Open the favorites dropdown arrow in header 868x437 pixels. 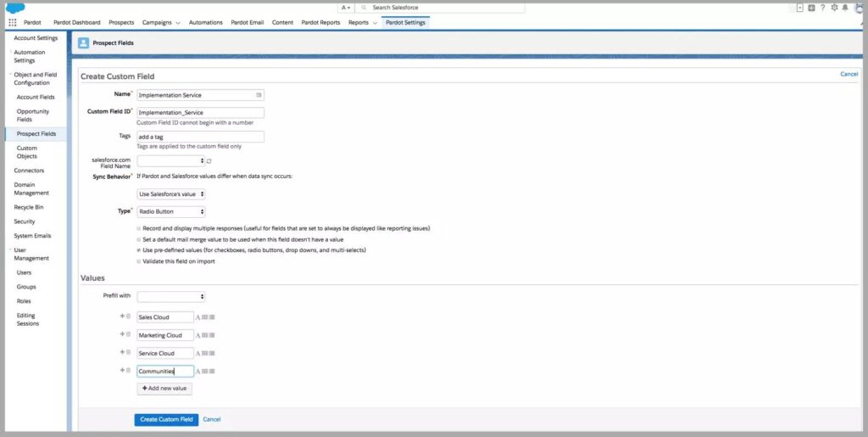800,8
